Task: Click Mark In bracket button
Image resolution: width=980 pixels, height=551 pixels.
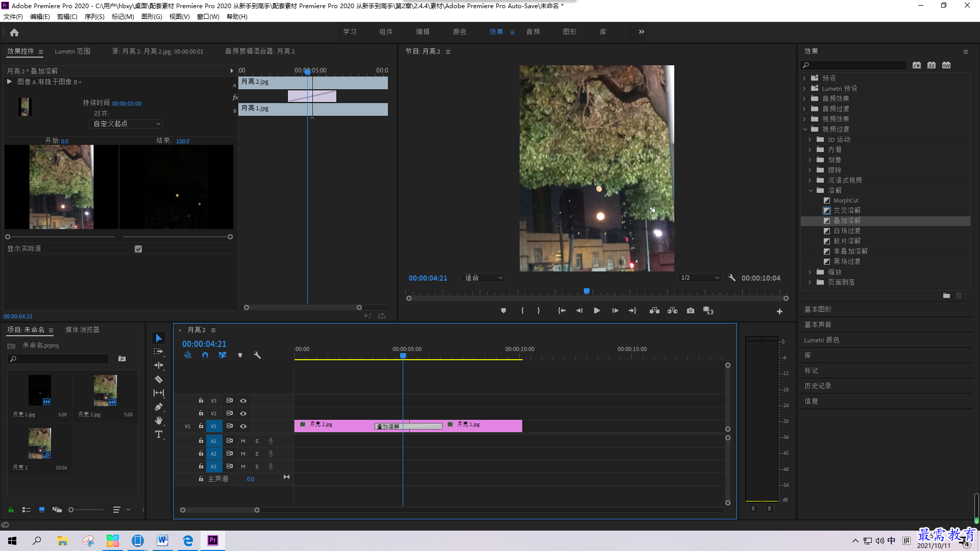Action: tap(522, 311)
